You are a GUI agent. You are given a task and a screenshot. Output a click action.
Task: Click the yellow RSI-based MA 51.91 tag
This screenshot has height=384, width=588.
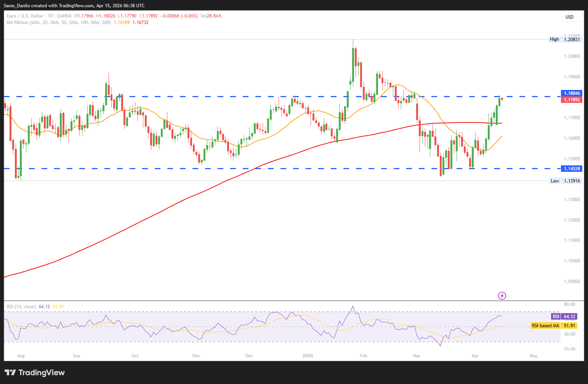click(554, 326)
